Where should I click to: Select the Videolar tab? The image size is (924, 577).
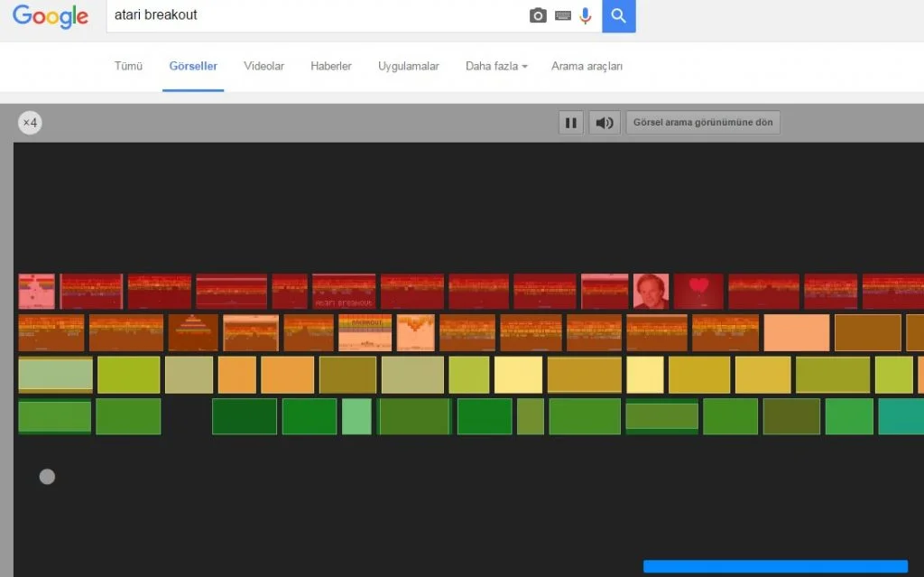pyautogui.click(x=263, y=66)
